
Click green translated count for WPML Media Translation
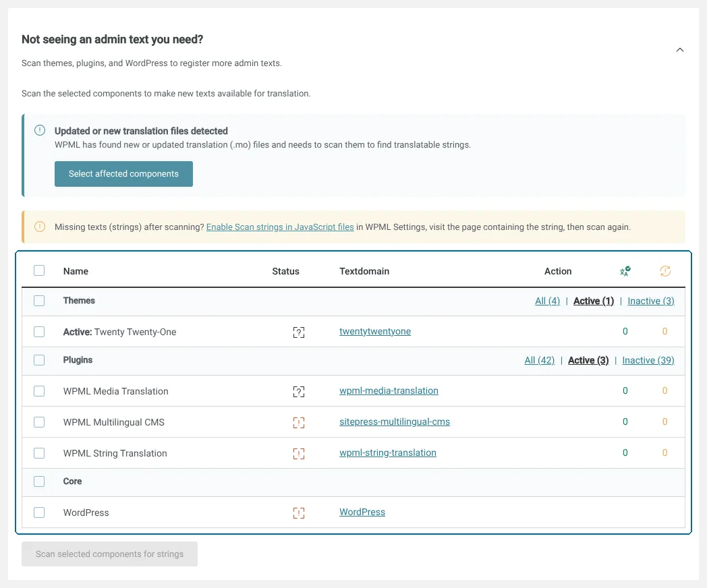point(625,390)
